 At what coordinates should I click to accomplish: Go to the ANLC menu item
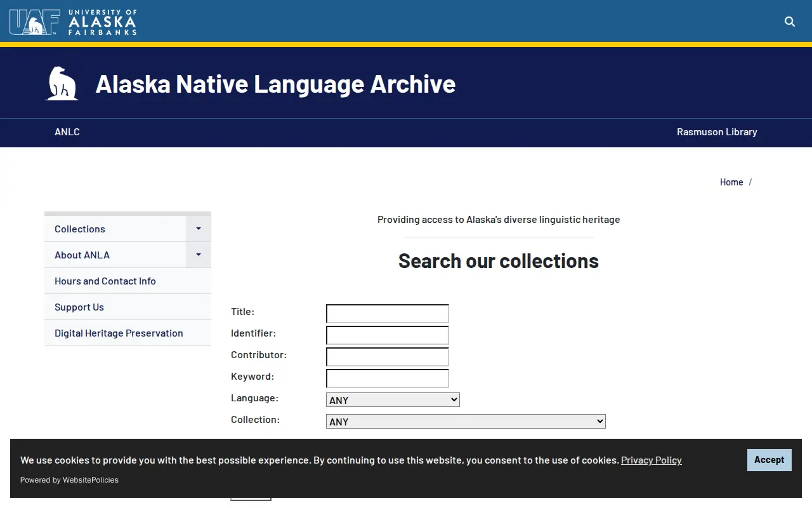click(67, 132)
